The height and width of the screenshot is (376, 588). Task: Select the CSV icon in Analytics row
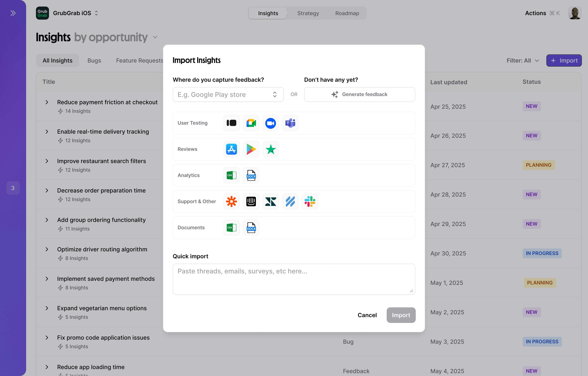[231, 175]
